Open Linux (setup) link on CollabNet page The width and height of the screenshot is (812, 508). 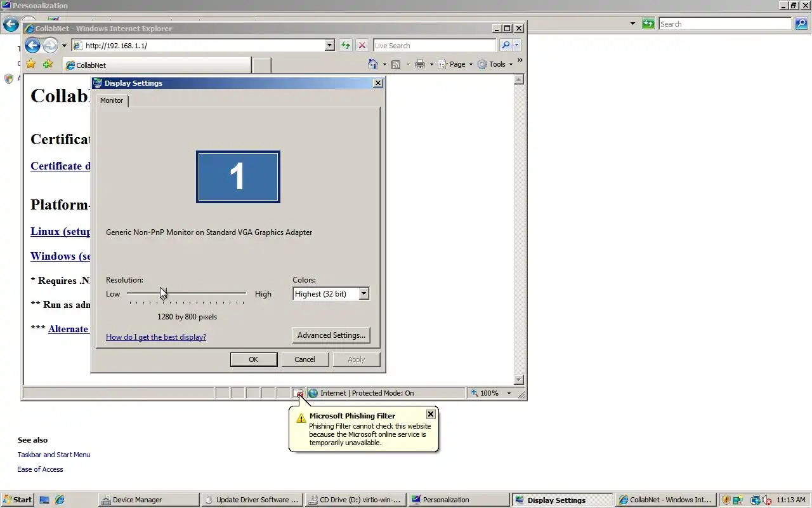pos(60,231)
